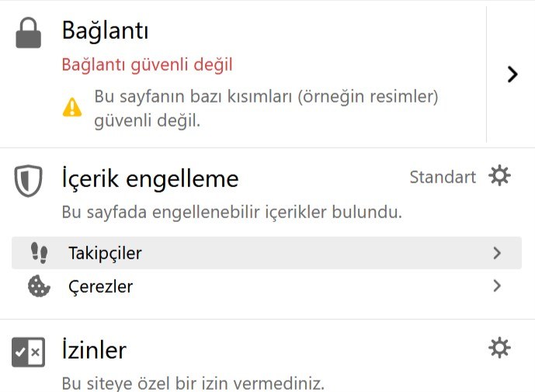Click the 'güvenli değil' mixed-content warning message

tap(266, 109)
